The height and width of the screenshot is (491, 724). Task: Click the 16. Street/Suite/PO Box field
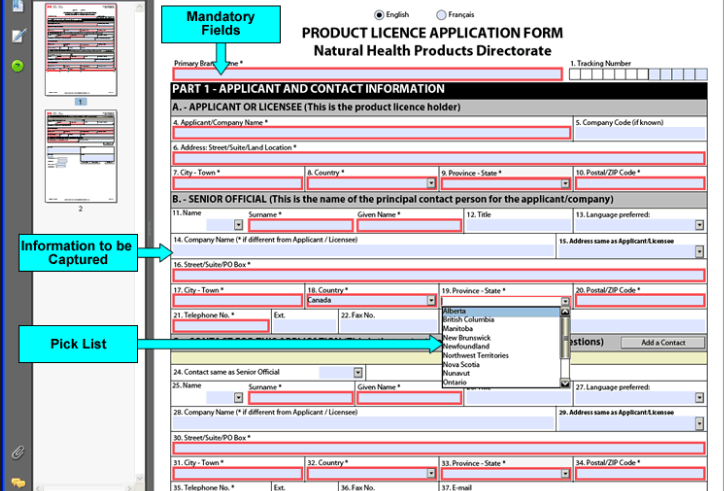click(439, 276)
